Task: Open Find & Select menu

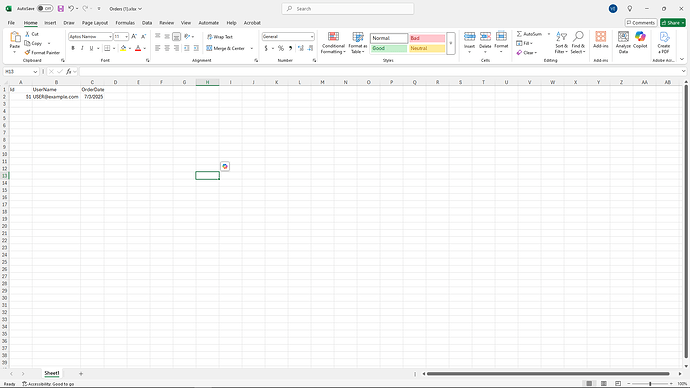Action: tap(578, 43)
